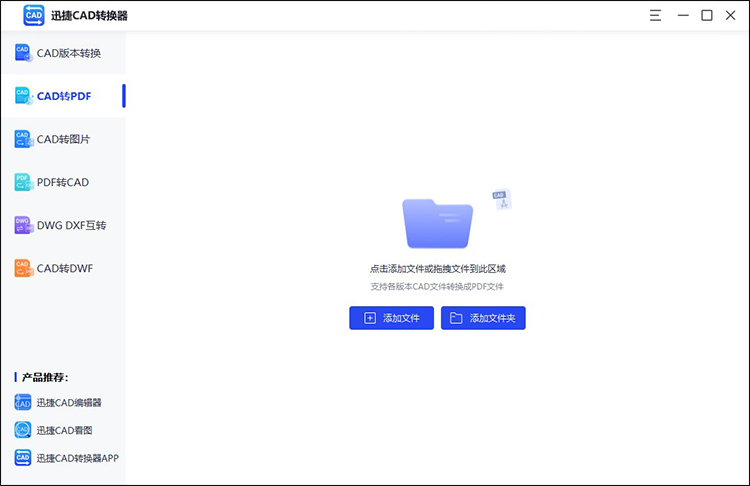Click the 迅捷CAD看图 product icon
The height and width of the screenshot is (486, 750).
[x=22, y=430]
